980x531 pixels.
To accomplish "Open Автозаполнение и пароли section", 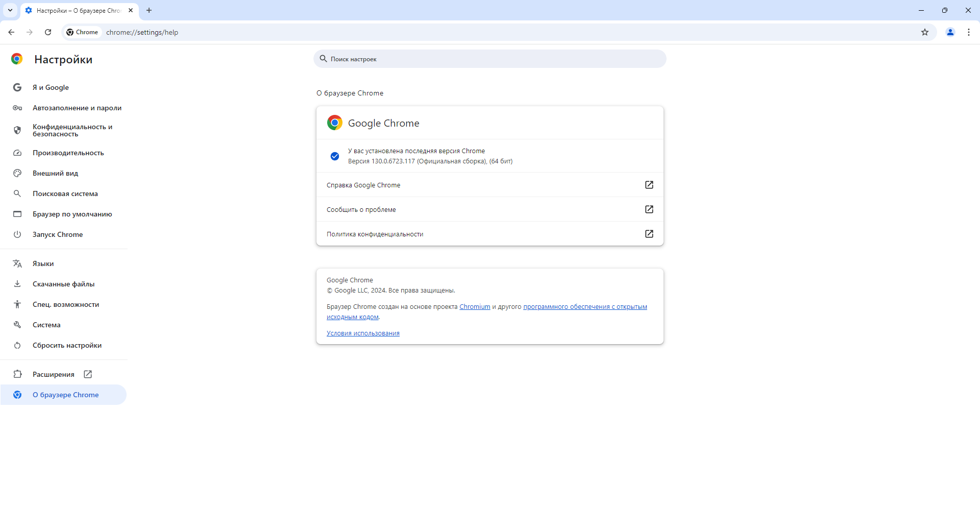I will (64, 108).
